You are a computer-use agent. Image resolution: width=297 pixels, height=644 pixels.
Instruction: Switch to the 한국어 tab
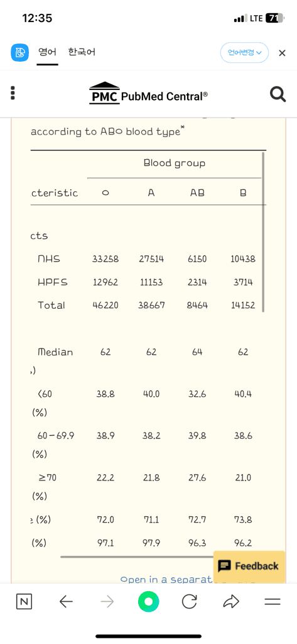coord(82,53)
